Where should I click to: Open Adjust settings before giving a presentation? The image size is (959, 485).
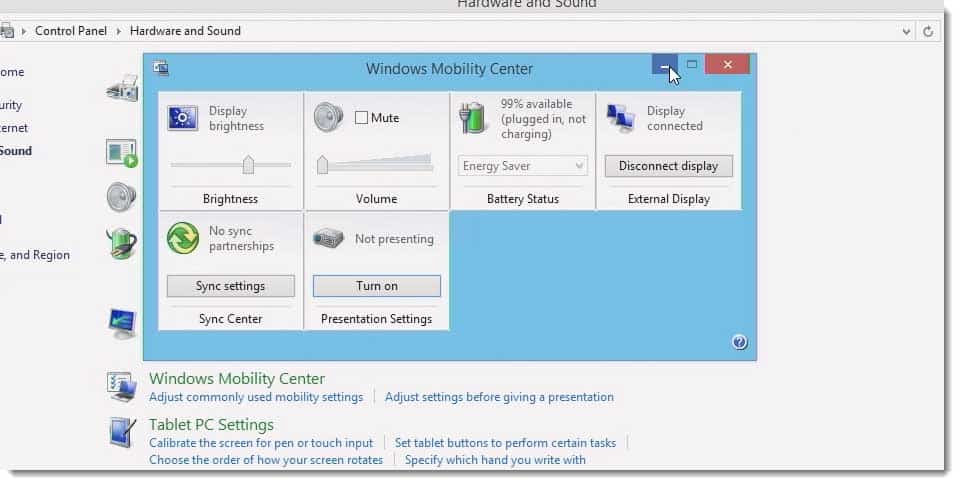(499, 397)
